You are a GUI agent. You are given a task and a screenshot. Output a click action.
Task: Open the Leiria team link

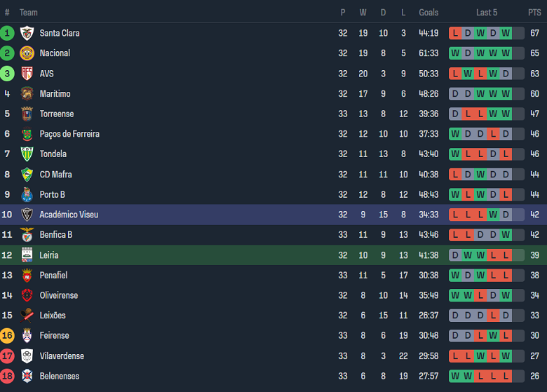pyautogui.click(x=49, y=255)
